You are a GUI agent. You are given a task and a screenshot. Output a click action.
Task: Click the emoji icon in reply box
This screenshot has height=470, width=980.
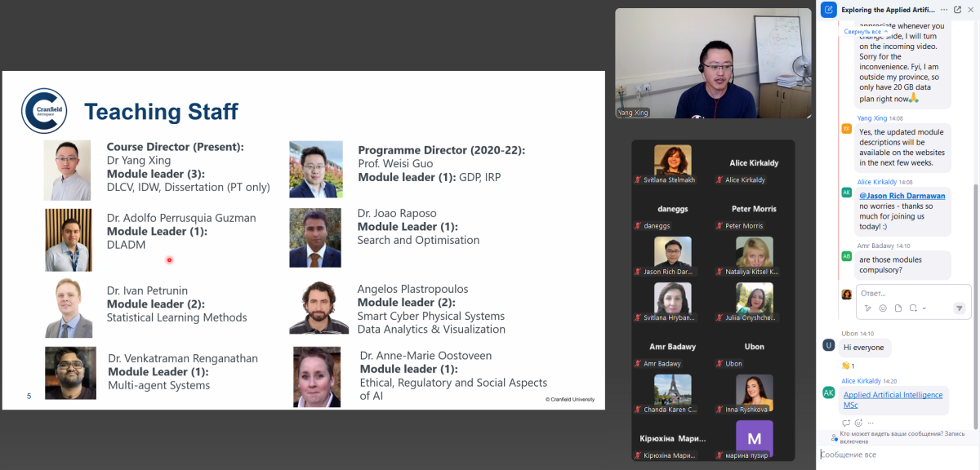pyautogui.click(x=883, y=308)
